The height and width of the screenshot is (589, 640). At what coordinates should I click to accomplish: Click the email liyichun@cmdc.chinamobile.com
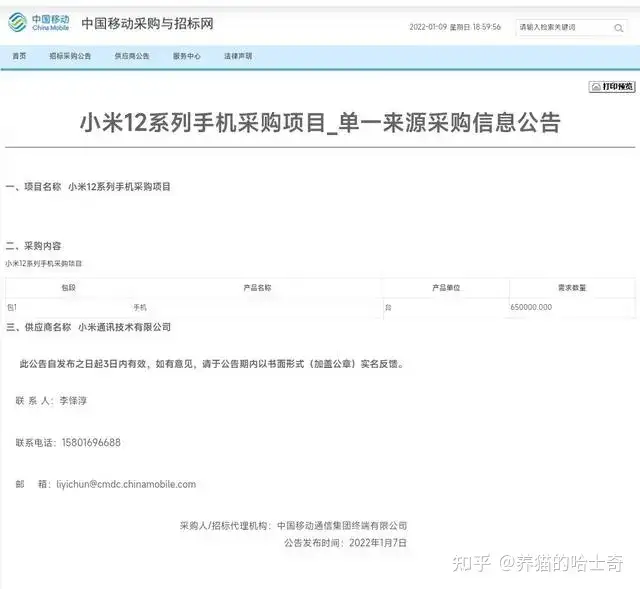pyautogui.click(x=126, y=484)
